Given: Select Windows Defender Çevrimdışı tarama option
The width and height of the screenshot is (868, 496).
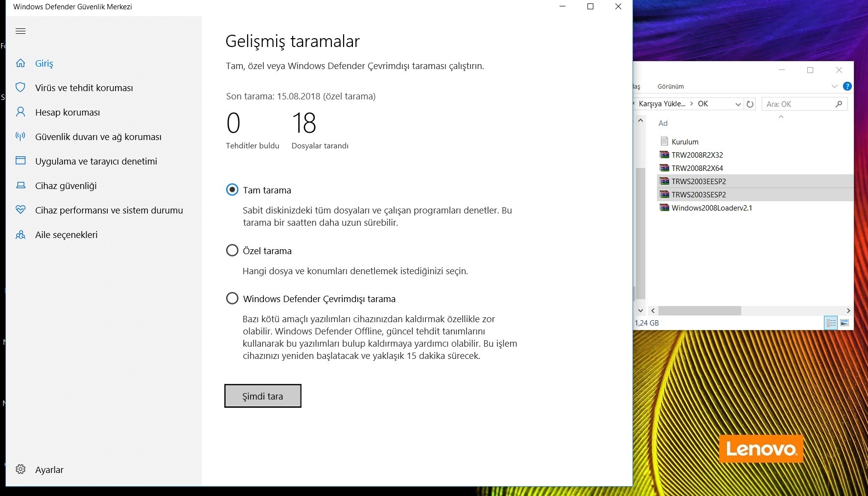Looking at the screenshot, I should (232, 298).
